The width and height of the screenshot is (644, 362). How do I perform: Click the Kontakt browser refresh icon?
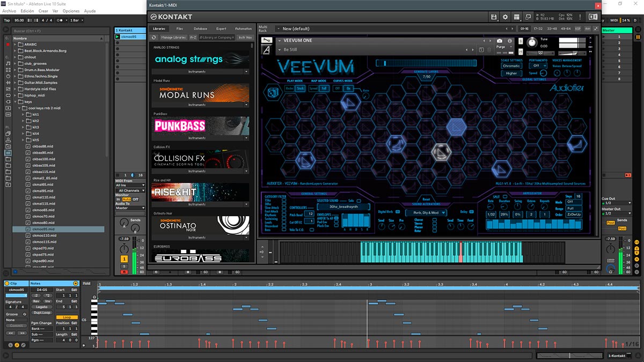pyautogui.click(x=154, y=38)
